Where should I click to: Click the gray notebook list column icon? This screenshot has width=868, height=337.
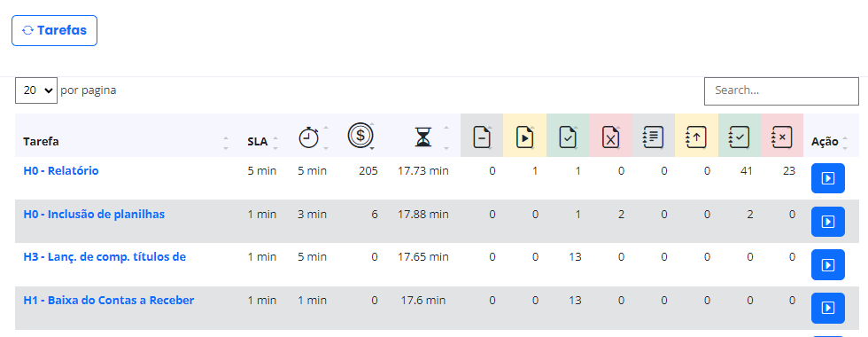654,137
